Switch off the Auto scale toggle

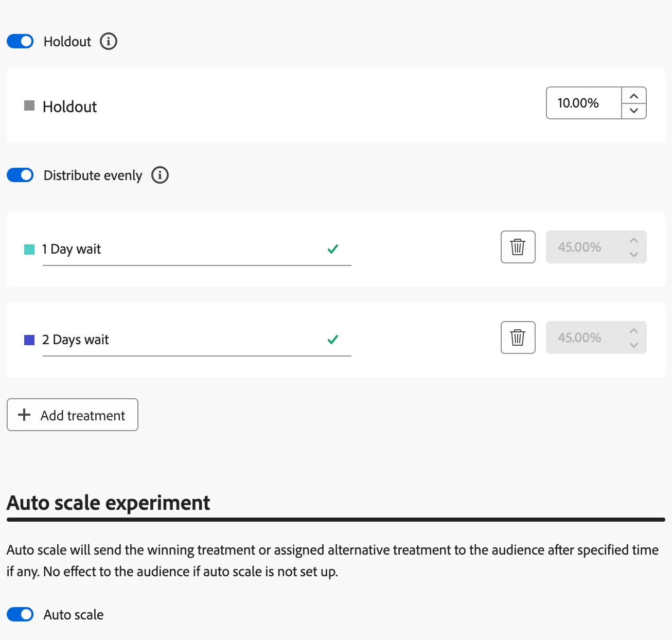[x=20, y=614]
